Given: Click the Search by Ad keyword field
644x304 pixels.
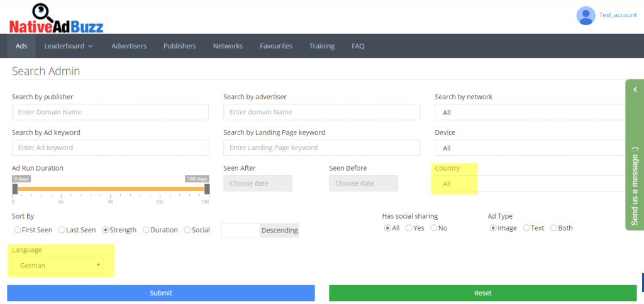Looking at the screenshot, I should [111, 148].
